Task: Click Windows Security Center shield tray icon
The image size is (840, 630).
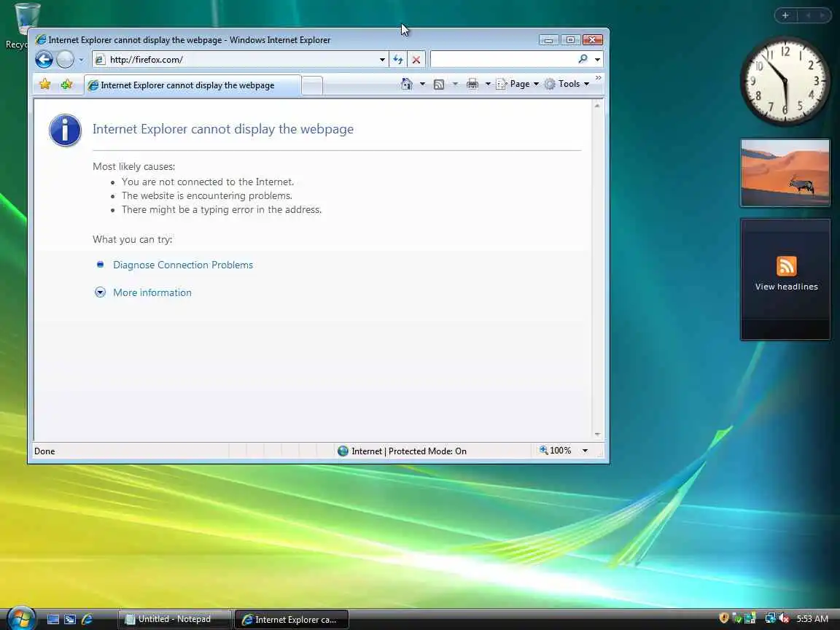Action: pos(724,618)
